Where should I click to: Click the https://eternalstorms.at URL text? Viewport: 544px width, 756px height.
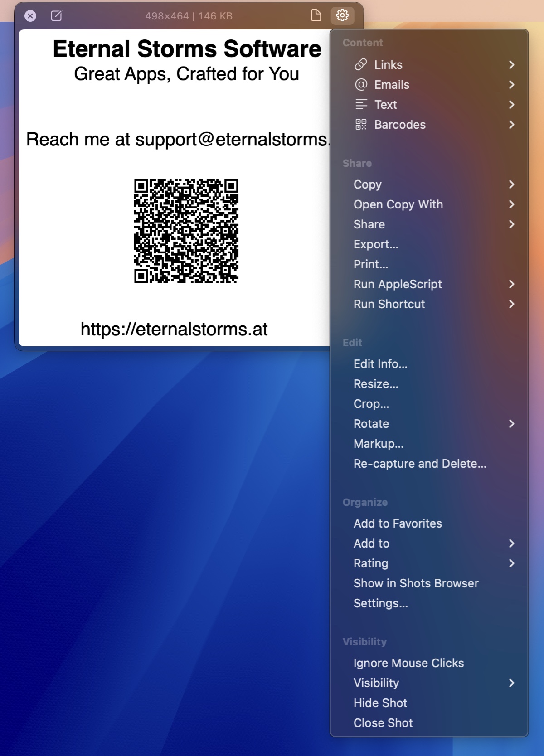coord(174,330)
